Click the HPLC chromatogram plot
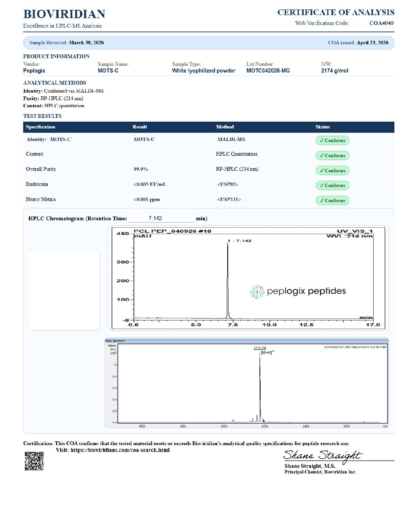411x532 pixels. pos(249,278)
